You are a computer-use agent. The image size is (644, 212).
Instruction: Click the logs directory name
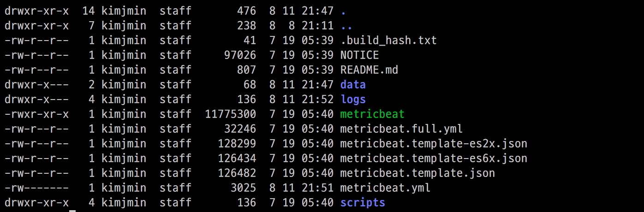pos(353,100)
